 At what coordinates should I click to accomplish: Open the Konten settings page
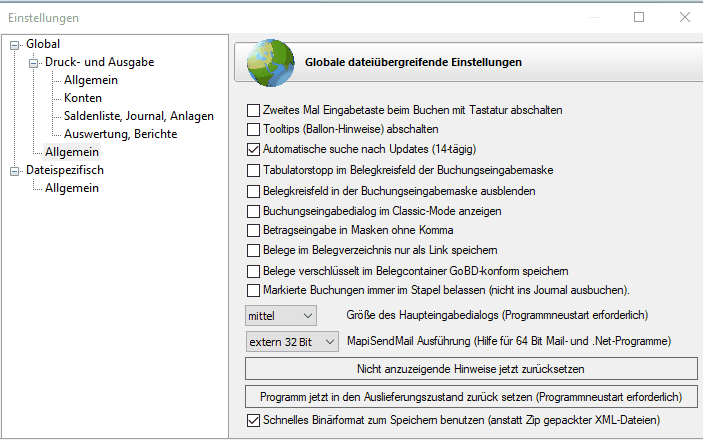[83, 98]
